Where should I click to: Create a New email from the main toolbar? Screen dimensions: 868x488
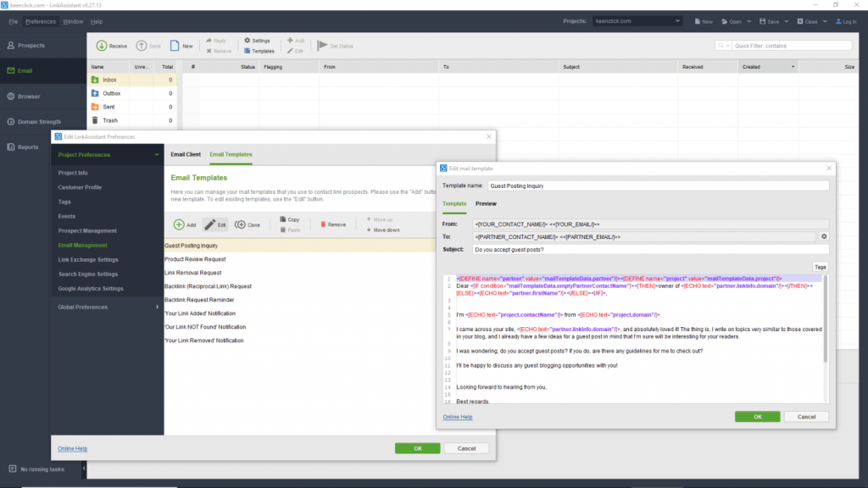181,46
